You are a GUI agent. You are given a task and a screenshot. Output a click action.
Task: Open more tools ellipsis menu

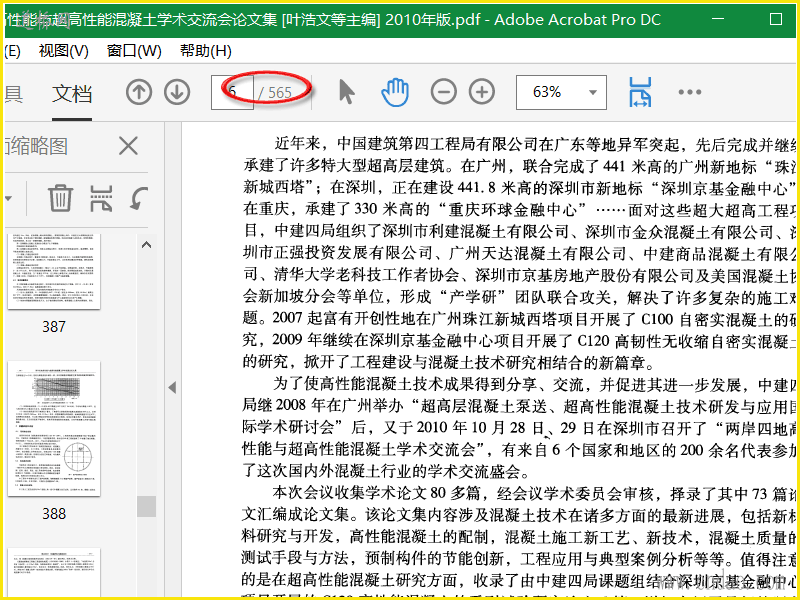[x=689, y=92]
